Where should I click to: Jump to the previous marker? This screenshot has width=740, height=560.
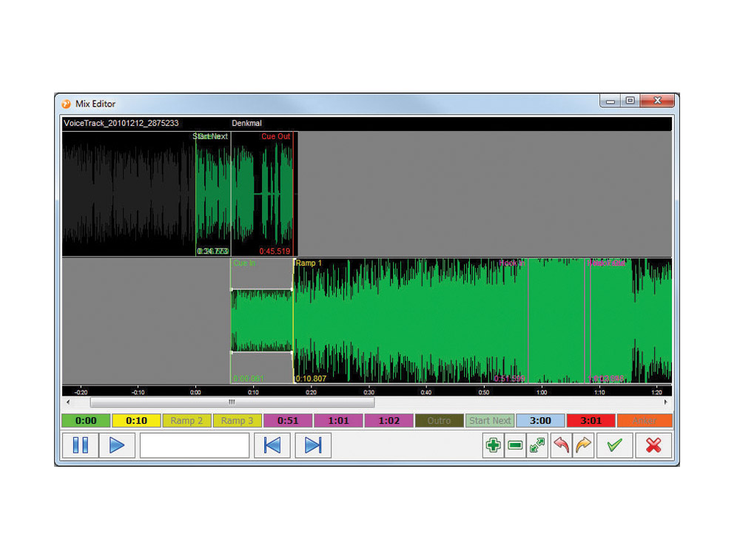272,445
